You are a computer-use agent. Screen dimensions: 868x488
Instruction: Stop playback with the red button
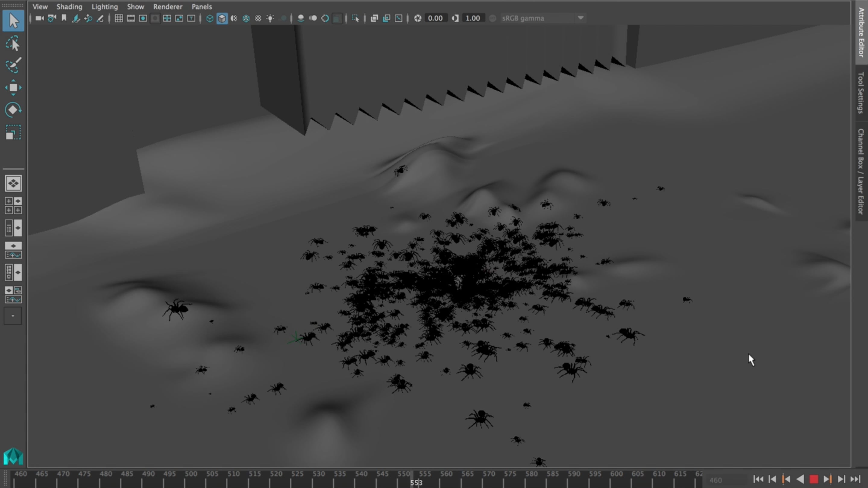coord(813,479)
